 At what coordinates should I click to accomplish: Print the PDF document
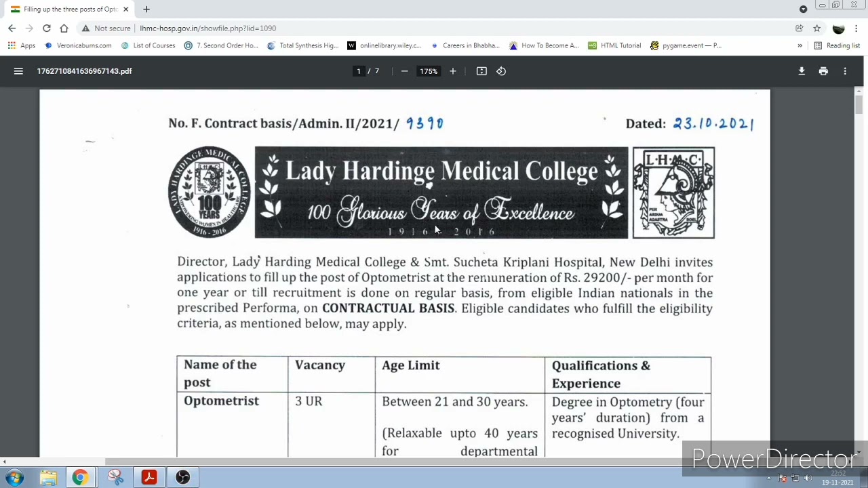click(823, 71)
